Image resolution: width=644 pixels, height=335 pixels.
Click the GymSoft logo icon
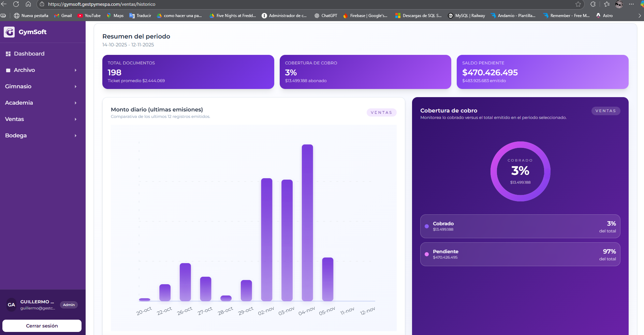pyautogui.click(x=9, y=32)
